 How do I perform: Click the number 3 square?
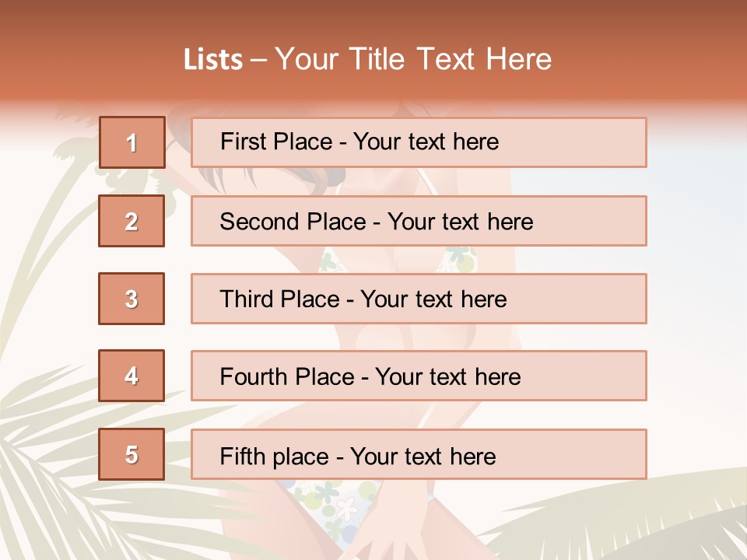coord(132,299)
